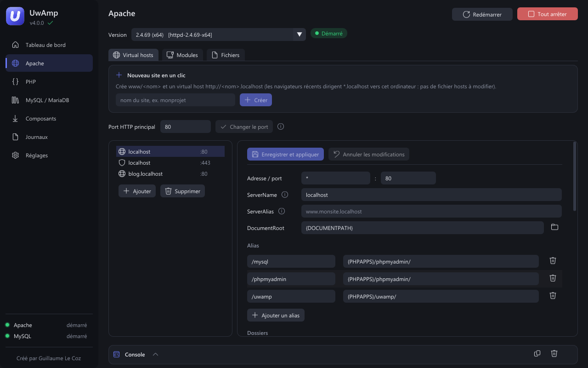The height and width of the screenshot is (368, 588).
Task: Delete the /phpmyadmin alias with trash icon
Action: [x=553, y=278]
